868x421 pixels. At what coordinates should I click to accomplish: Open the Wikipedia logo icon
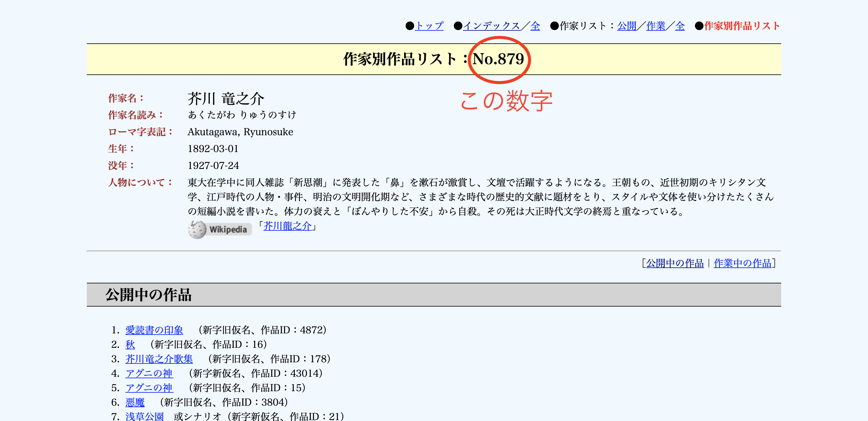220,228
